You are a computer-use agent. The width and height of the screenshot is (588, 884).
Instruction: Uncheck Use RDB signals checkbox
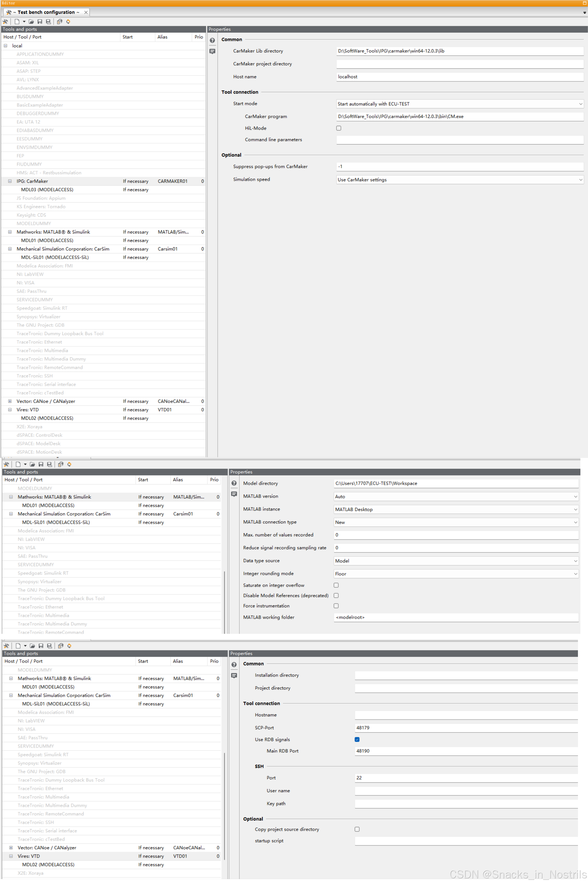[357, 740]
